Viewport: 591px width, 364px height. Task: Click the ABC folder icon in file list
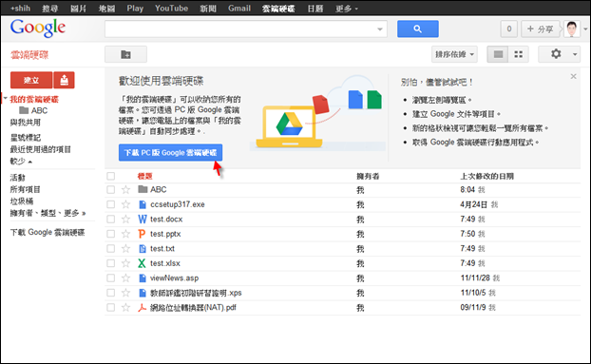tap(143, 189)
